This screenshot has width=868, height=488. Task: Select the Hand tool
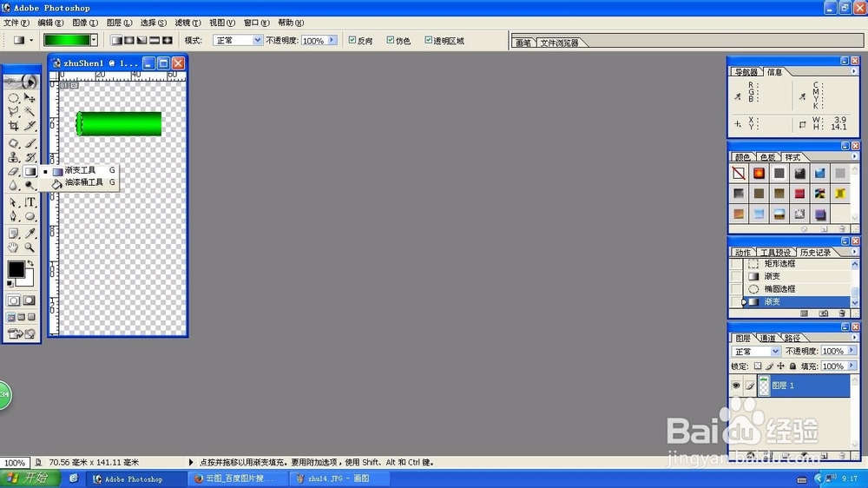[14, 247]
